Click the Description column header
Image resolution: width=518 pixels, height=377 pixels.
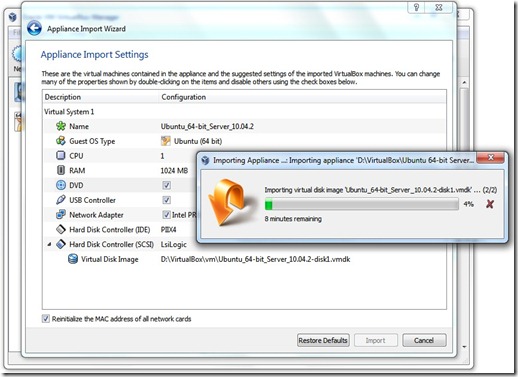point(101,97)
